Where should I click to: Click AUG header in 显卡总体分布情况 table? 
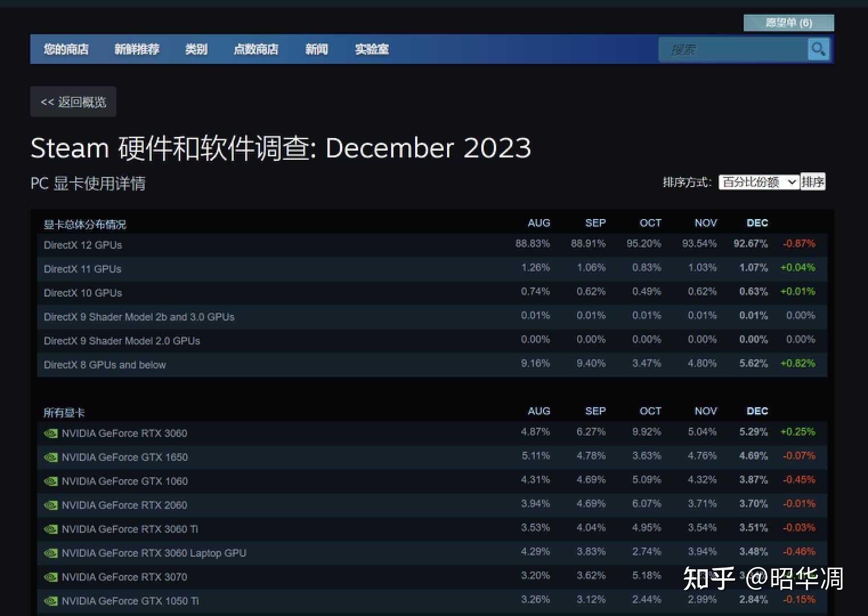pyautogui.click(x=539, y=222)
